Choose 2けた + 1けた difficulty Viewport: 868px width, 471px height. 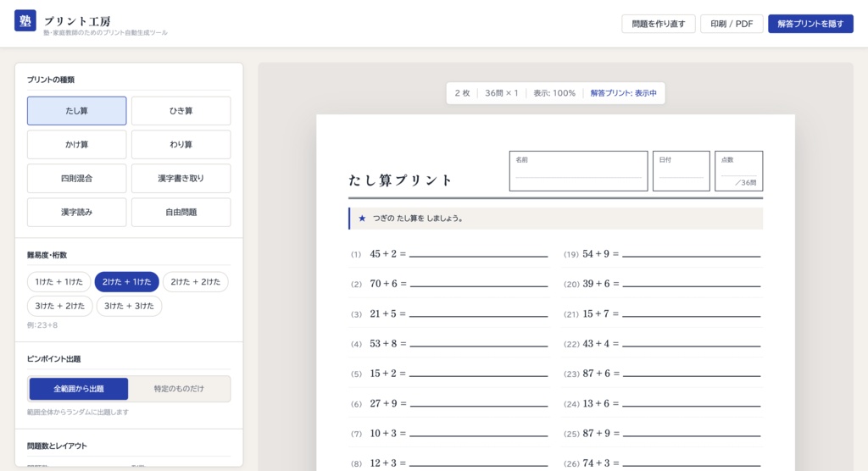tap(127, 282)
